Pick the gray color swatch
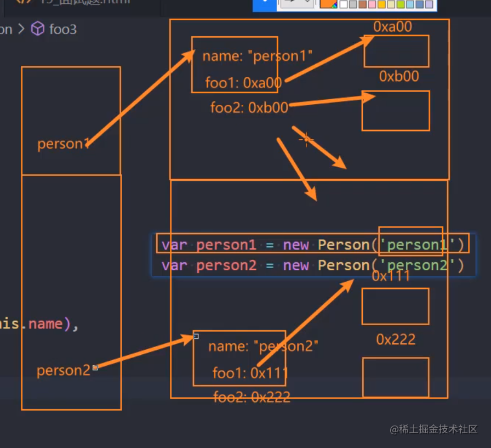Image resolution: width=491 pixels, height=448 pixels. point(353,4)
